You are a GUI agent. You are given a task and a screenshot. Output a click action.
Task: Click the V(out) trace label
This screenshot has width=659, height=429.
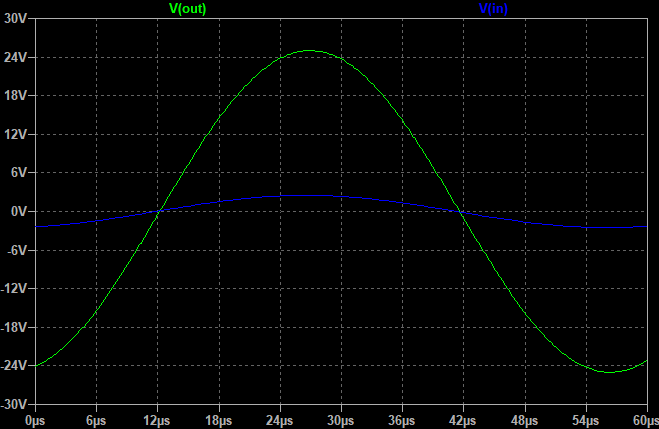coord(187,8)
